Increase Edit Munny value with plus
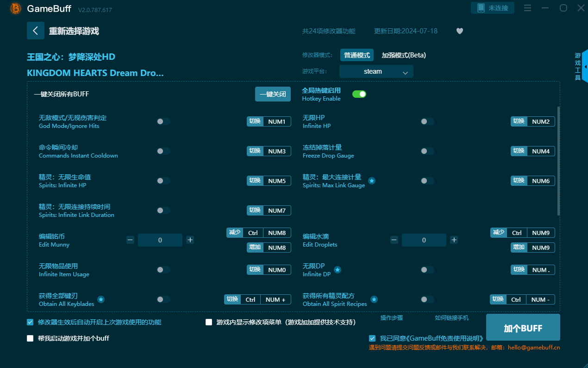This screenshot has width=588, height=368. tap(190, 240)
